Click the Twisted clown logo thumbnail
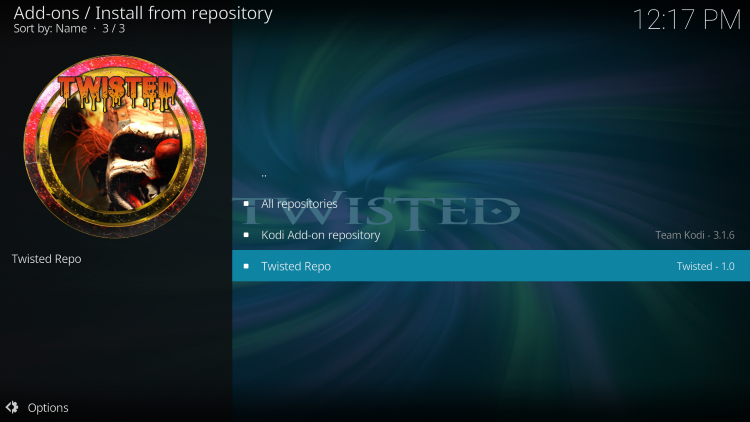The height and width of the screenshot is (422, 750). 115,146
